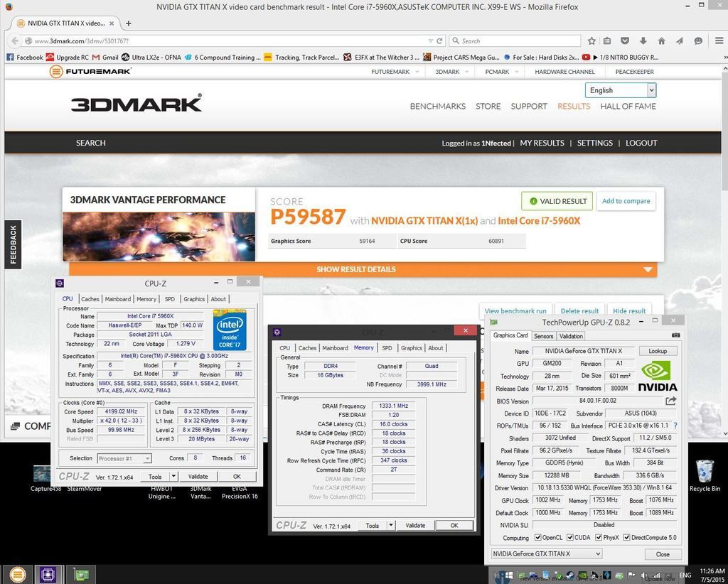
Task: Open the Recycle Bin desktop icon
Action: 705,475
